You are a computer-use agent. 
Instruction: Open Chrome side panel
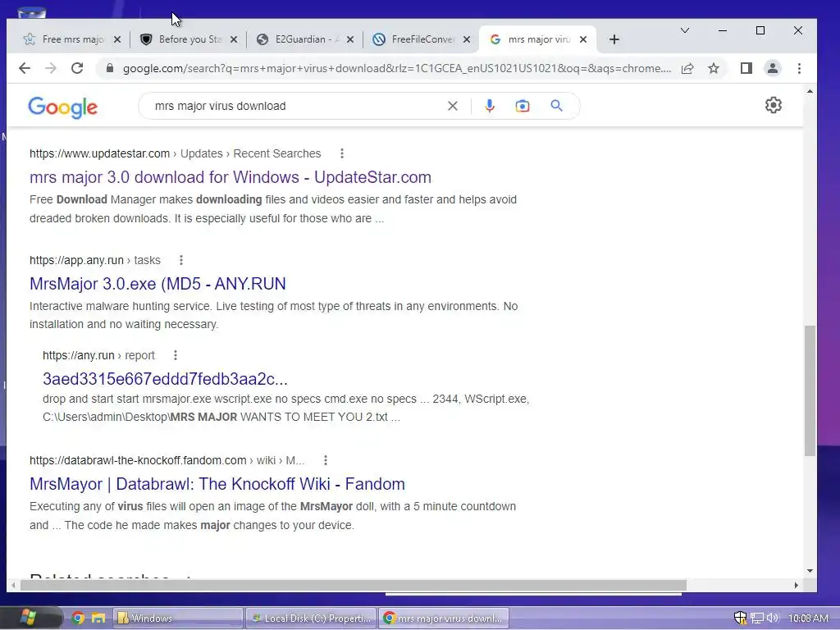746,68
